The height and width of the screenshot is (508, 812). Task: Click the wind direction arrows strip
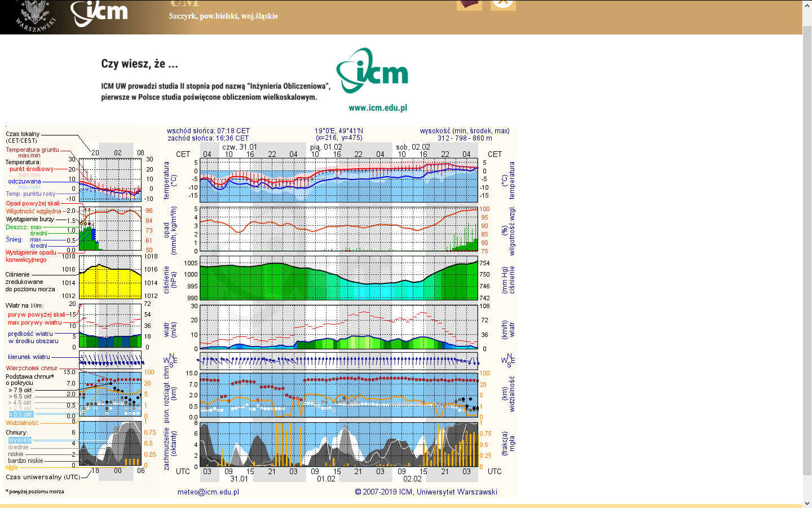pos(339,361)
